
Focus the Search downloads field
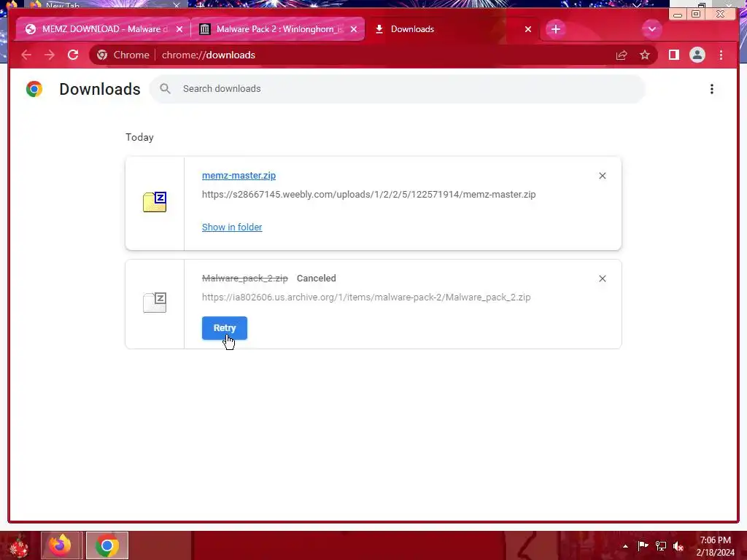coord(398,88)
